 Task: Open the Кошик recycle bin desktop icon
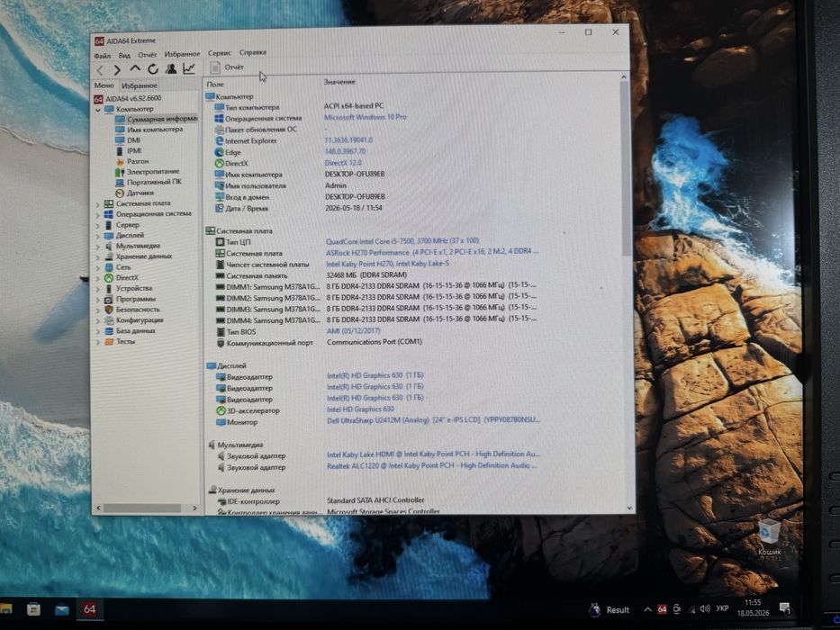(769, 536)
